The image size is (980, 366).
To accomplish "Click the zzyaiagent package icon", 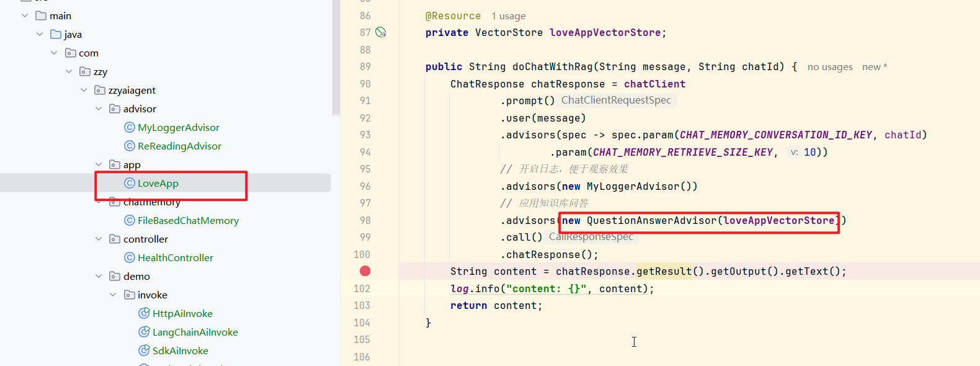I will click(x=100, y=90).
